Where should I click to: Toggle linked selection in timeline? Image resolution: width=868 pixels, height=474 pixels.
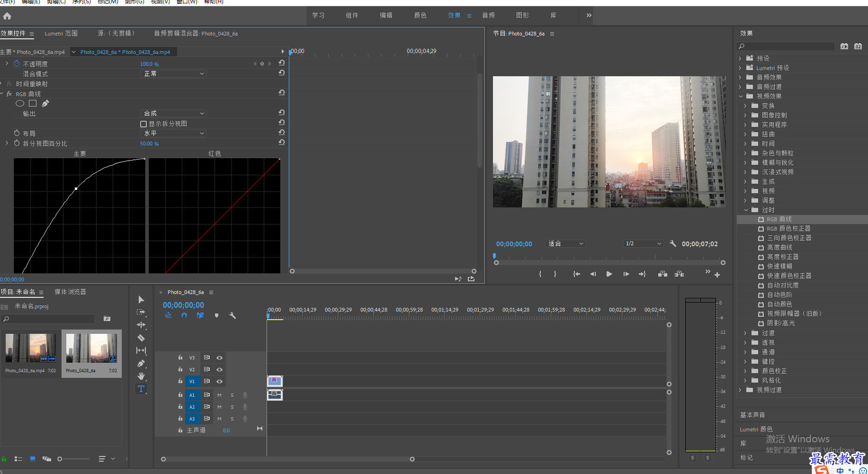[x=200, y=315]
